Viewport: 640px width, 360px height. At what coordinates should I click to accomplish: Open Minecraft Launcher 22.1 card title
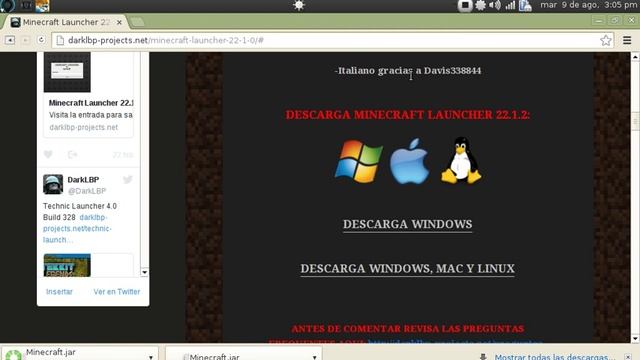(x=91, y=103)
